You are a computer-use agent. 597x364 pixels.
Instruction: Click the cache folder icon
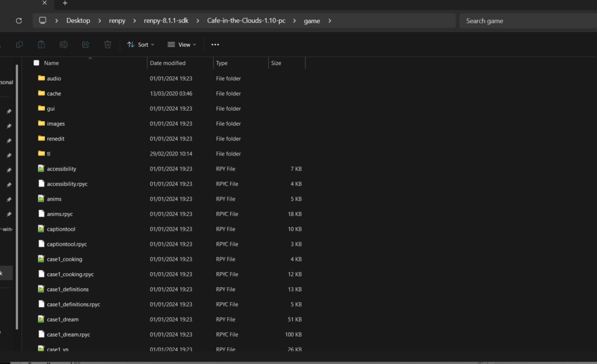pos(41,93)
